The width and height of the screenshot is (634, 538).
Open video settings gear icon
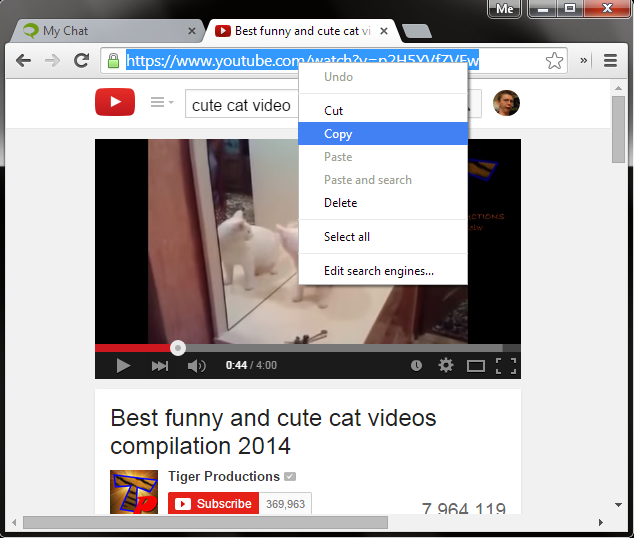(x=446, y=366)
